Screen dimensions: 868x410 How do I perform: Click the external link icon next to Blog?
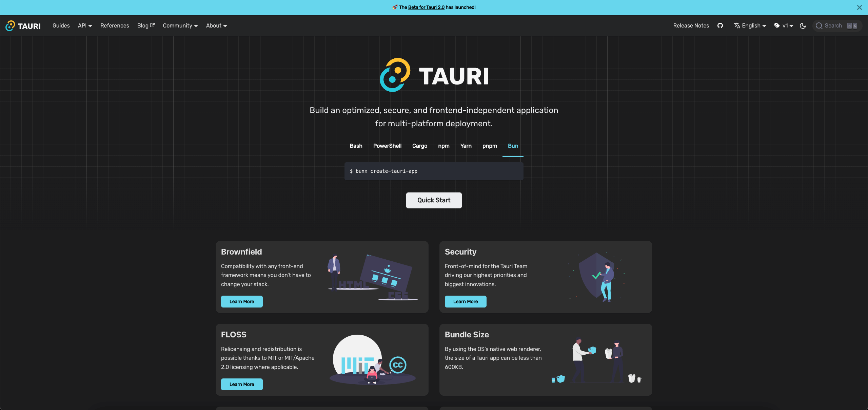point(153,25)
